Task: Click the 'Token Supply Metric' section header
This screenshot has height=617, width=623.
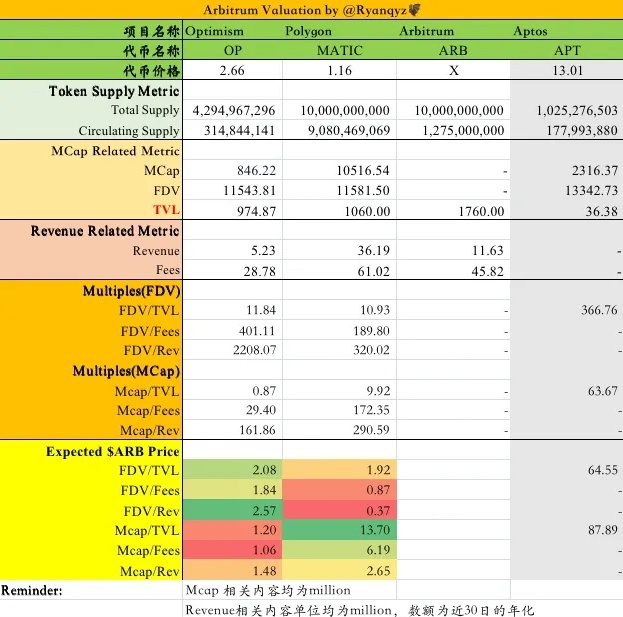Action: 114,91
